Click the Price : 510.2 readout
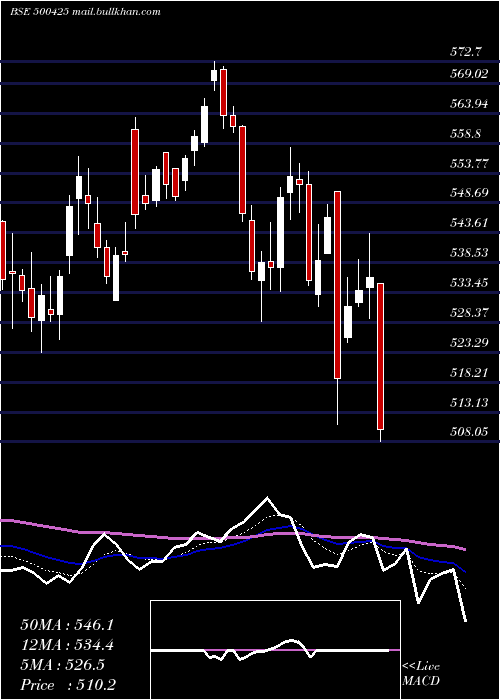 point(68,685)
